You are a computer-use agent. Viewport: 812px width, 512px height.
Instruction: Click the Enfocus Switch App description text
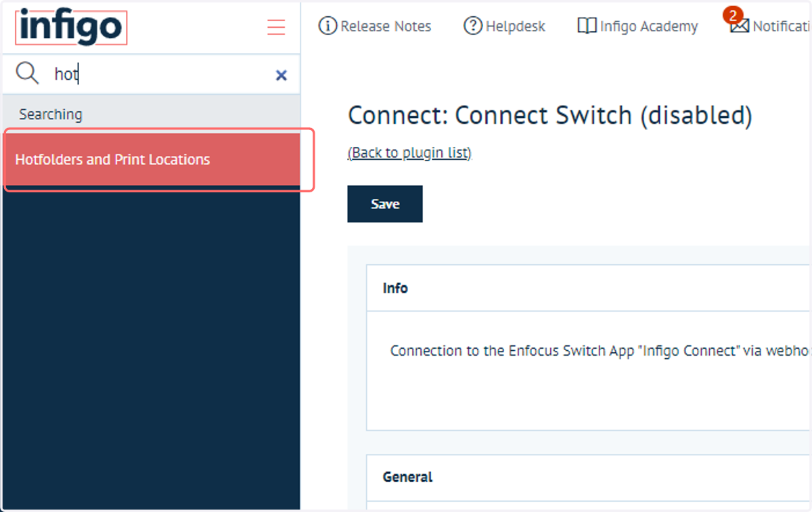pyautogui.click(x=600, y=351)
